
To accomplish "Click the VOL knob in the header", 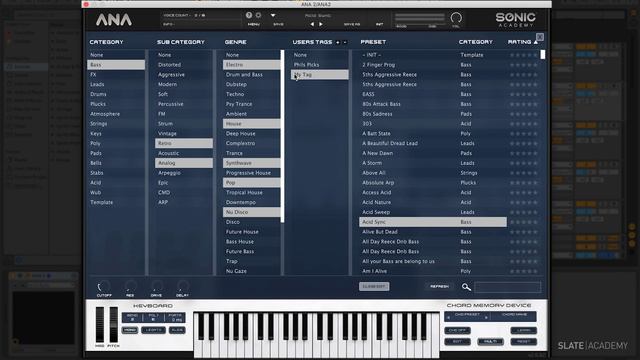I will pyautogui.click(x=456, y=18).
